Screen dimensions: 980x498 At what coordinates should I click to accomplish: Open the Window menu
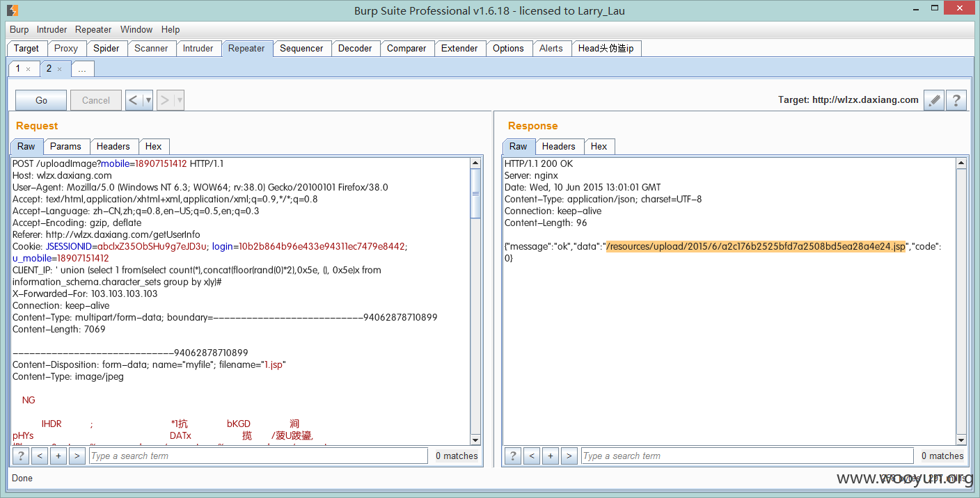coord(136,29)
